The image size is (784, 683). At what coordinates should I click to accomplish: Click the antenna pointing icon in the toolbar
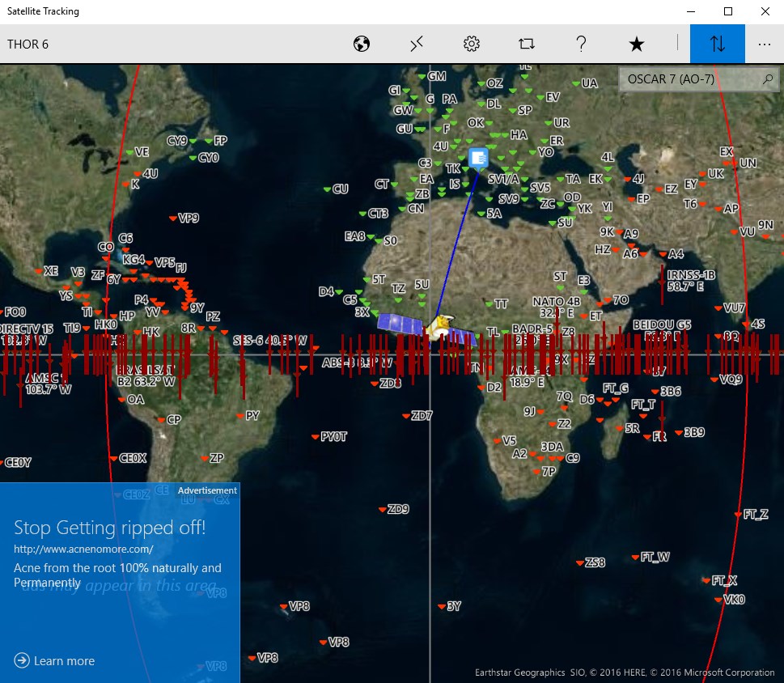tap(416, 44)
